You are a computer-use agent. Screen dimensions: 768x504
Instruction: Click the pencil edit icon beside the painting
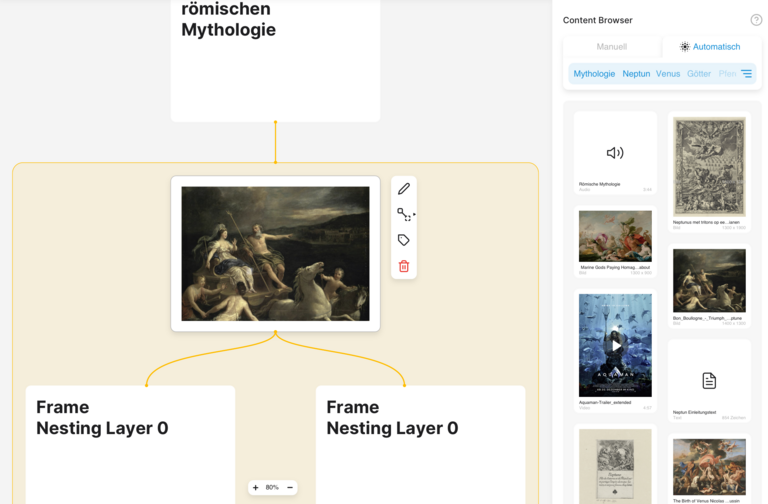(404, 189)
